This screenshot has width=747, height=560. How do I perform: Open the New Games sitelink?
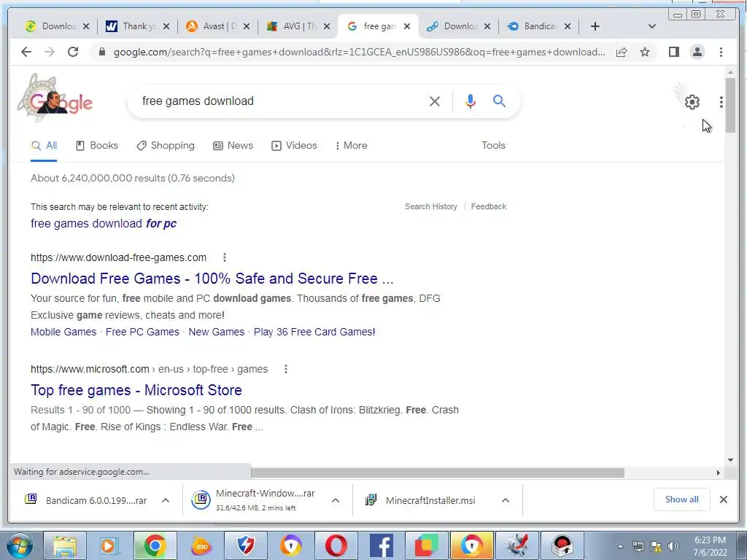coord(216,332)
